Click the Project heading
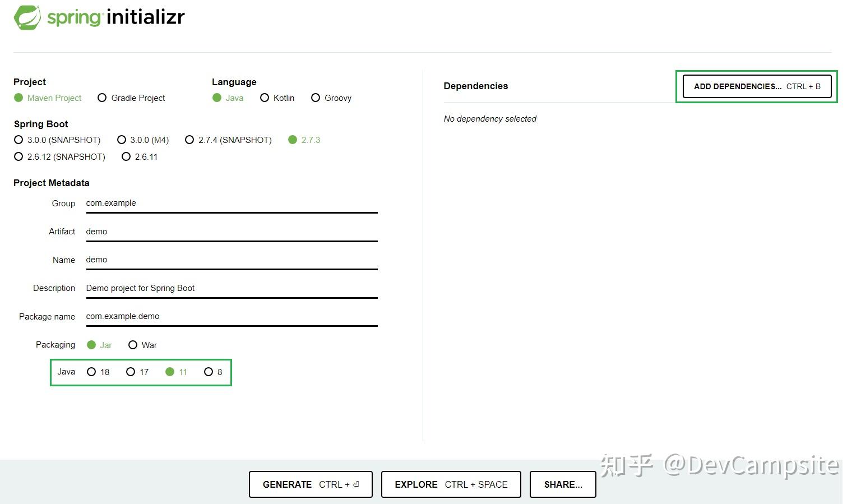 [30, 82]
